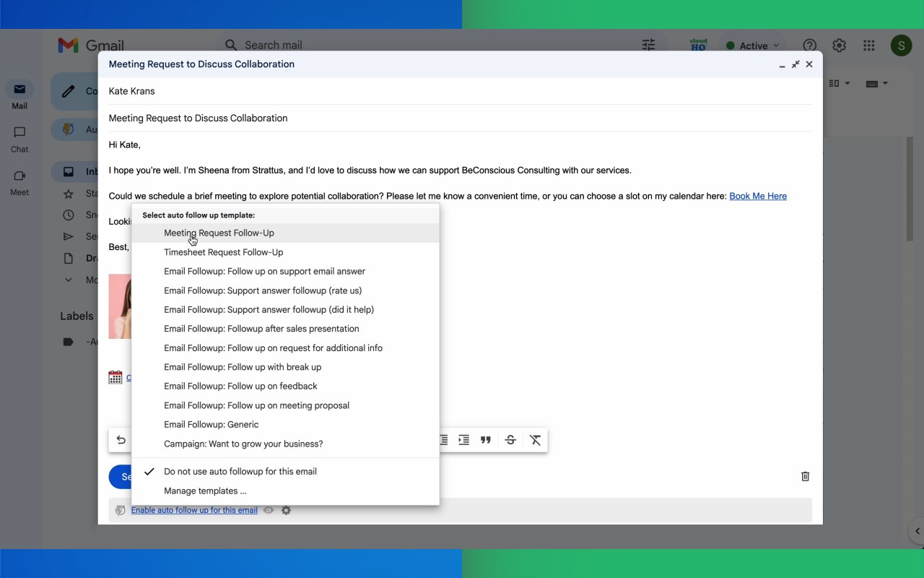Screen dimensions: 924x578
Task: Open Manage templates option
Action: click(285, 491)
